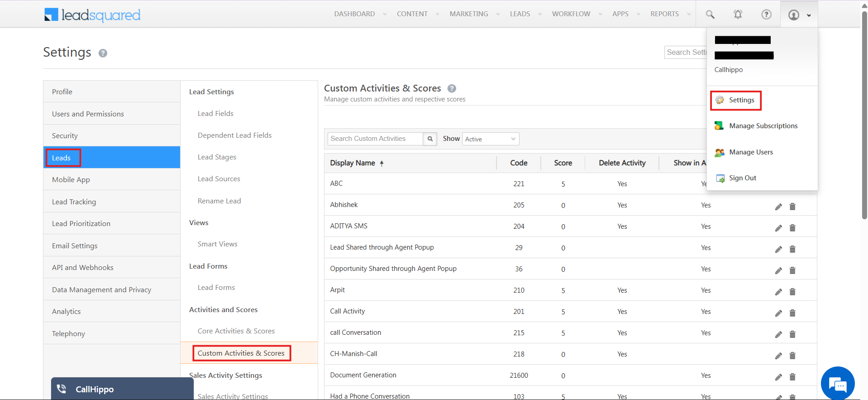Edit the Call Activity row
This screenshot has width=868, height=400.
tap(778, 313)
